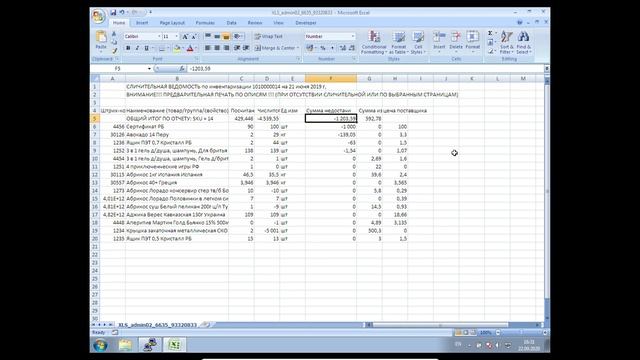640x360 pixels.
Task: Switch to the Developer tab
Action: [306, 23]
